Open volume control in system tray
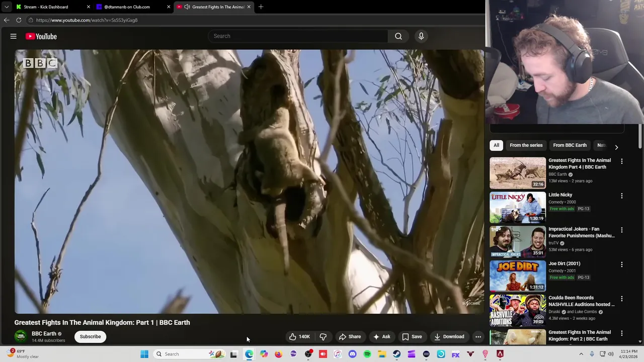The width and height of the screenshot is (644, 362). [x=610, y=354]
